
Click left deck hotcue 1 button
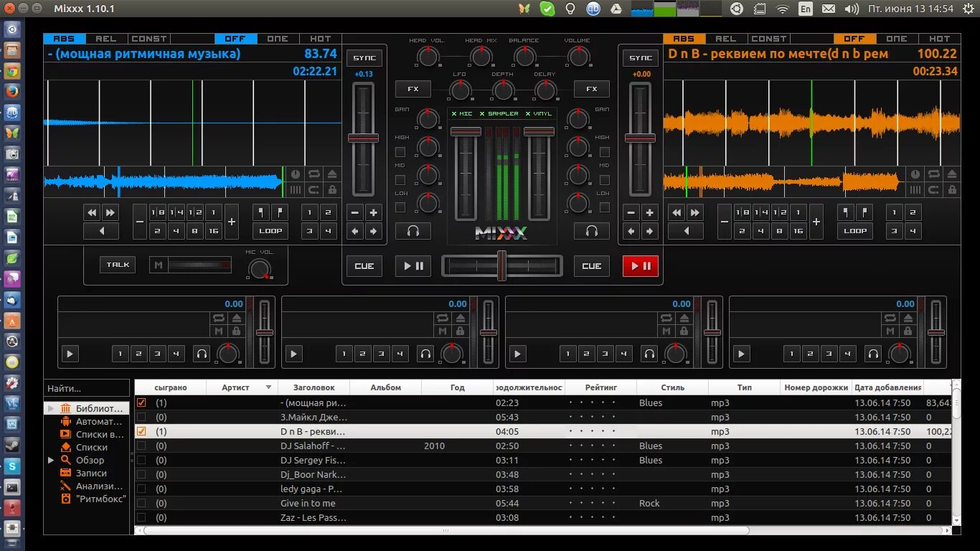click(x=311, y=212)
